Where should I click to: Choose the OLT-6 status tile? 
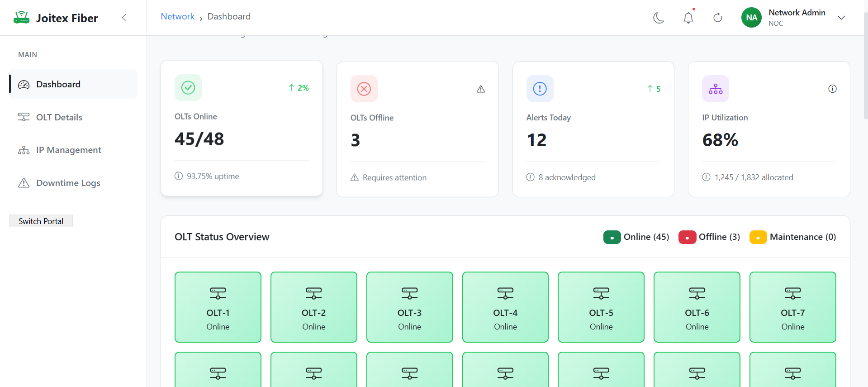click(x=697, y=307)
